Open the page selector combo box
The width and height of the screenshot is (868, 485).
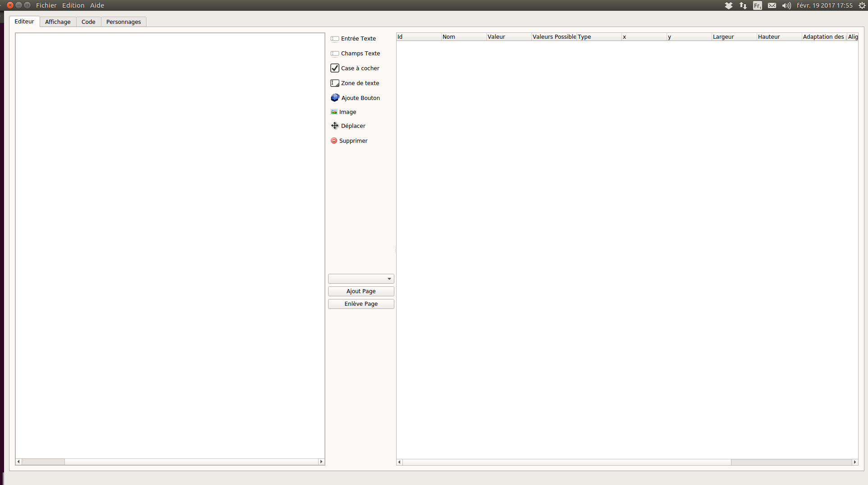(361, 279)
